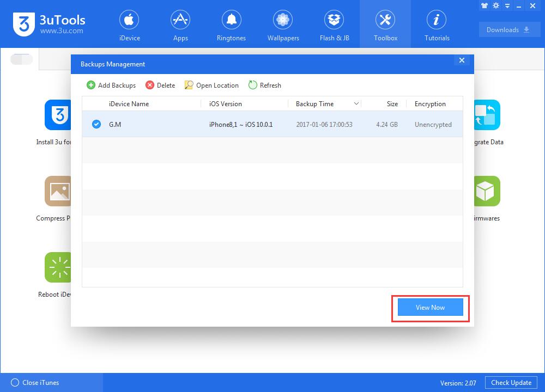Click the green Refresh arrow icon
545x392 pixels.
[253, 85]
